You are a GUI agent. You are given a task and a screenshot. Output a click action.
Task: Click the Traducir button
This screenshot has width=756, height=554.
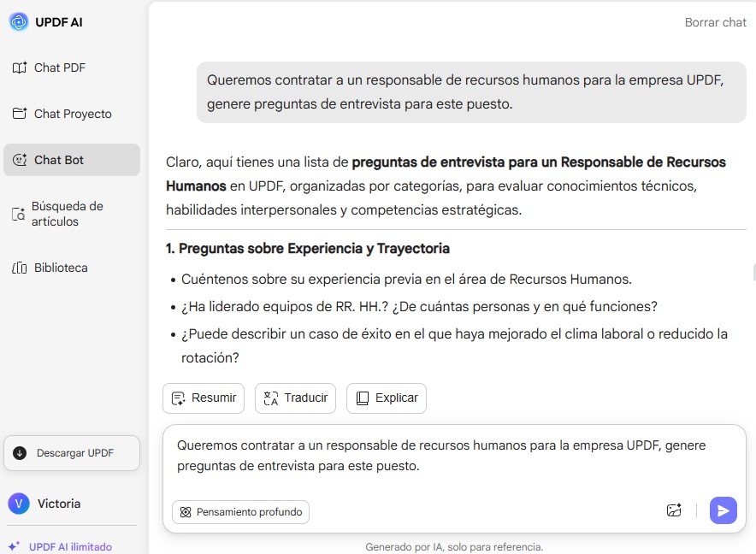[x=295, y=398]
